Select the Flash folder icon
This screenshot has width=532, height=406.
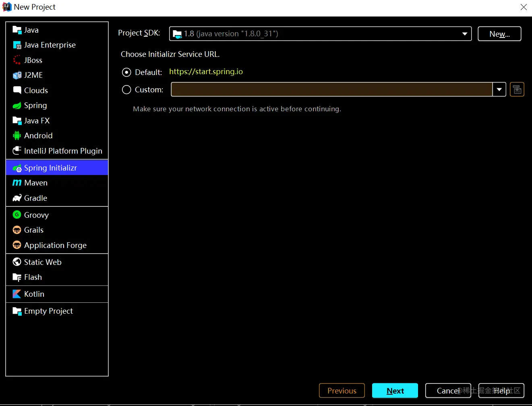17,277
